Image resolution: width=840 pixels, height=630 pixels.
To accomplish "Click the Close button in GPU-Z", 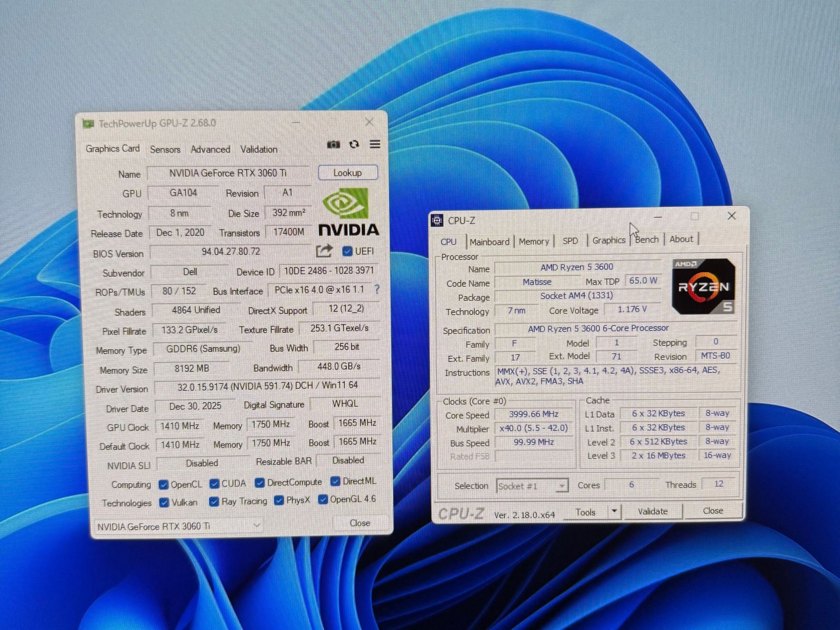I will (x=360, y=523).
